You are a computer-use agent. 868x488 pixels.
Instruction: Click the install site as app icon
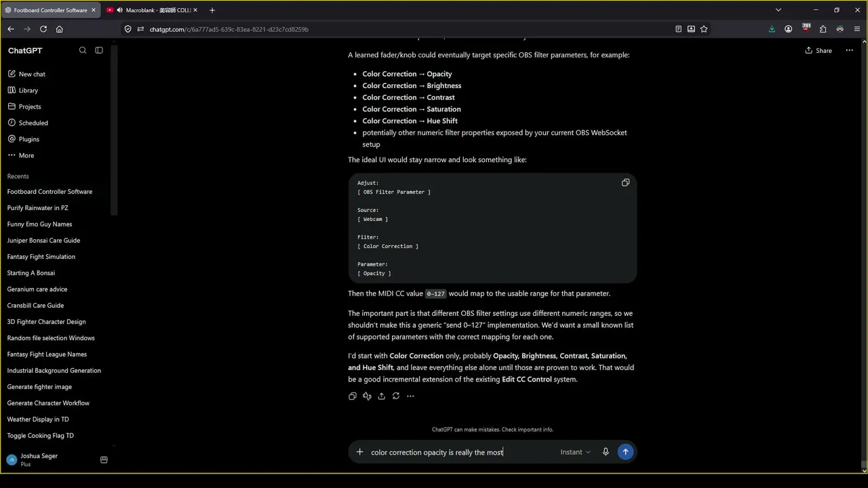click(x=691, y=29)
